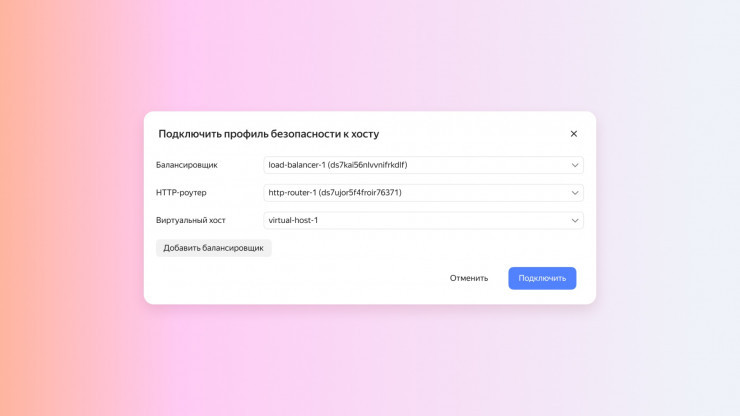Click the Балансировщик field label

coord(187,165)
